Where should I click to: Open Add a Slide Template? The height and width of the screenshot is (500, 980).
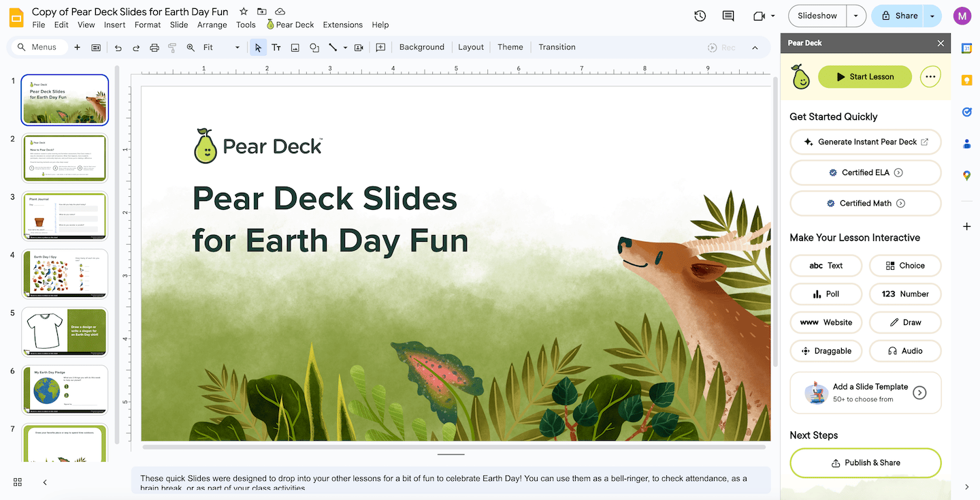pos(866,392)
